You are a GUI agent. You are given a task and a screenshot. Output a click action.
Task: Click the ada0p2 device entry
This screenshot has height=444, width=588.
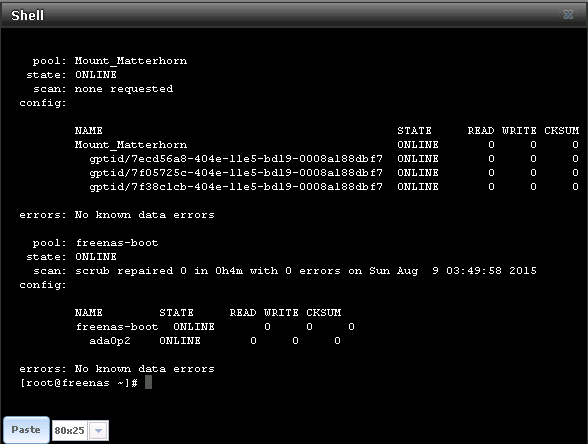pos(110,341)
